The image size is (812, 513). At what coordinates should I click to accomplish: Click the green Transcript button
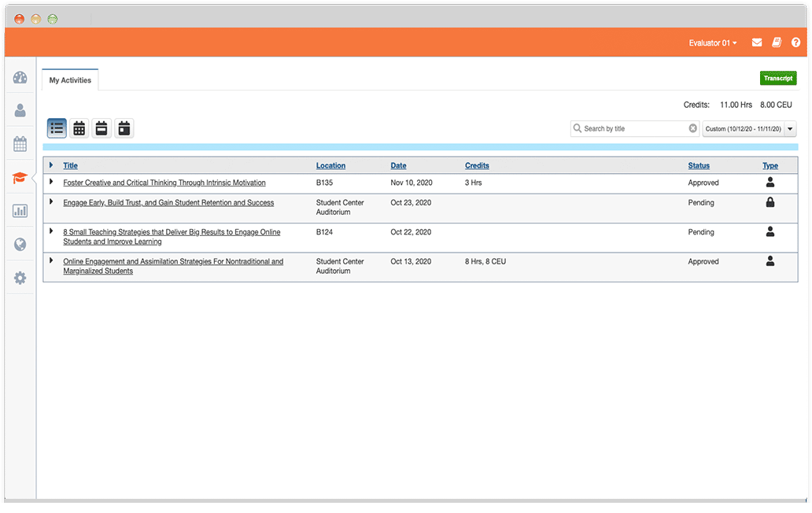point(777,79)
